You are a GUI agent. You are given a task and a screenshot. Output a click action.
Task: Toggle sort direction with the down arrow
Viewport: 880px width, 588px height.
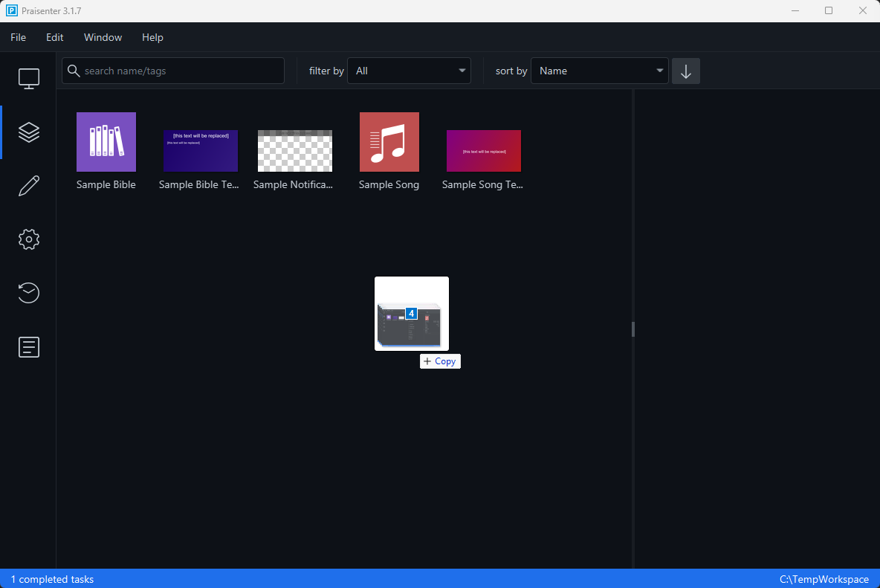[x=685, y=71]
